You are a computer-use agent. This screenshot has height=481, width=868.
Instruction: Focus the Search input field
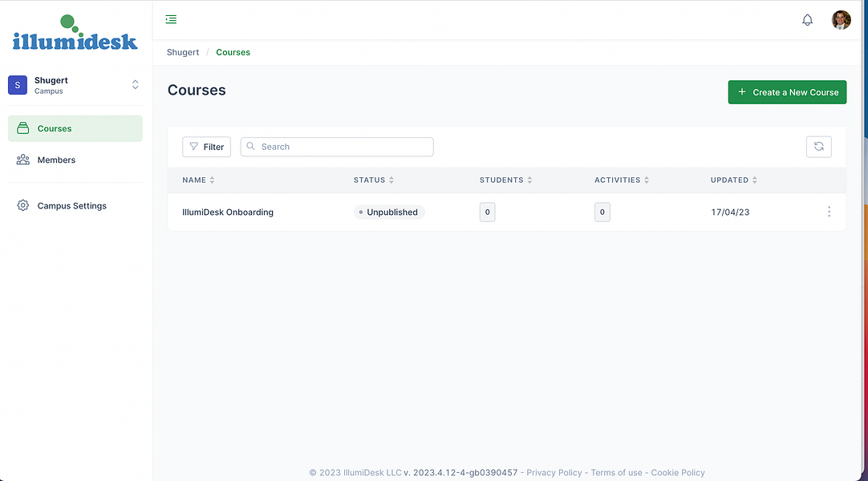point(337,147)
